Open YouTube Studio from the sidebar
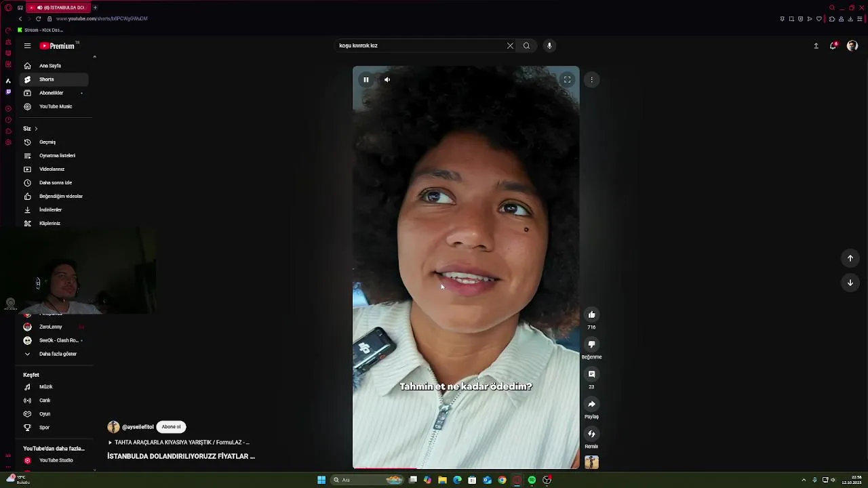The height and width of the screenshot is (488, 868). point(53,460)
